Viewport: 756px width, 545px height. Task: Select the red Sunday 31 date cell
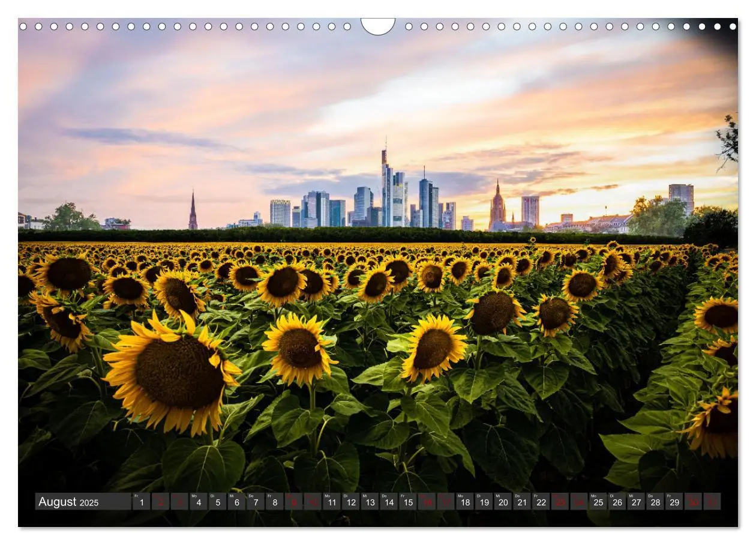click(713, 502)
